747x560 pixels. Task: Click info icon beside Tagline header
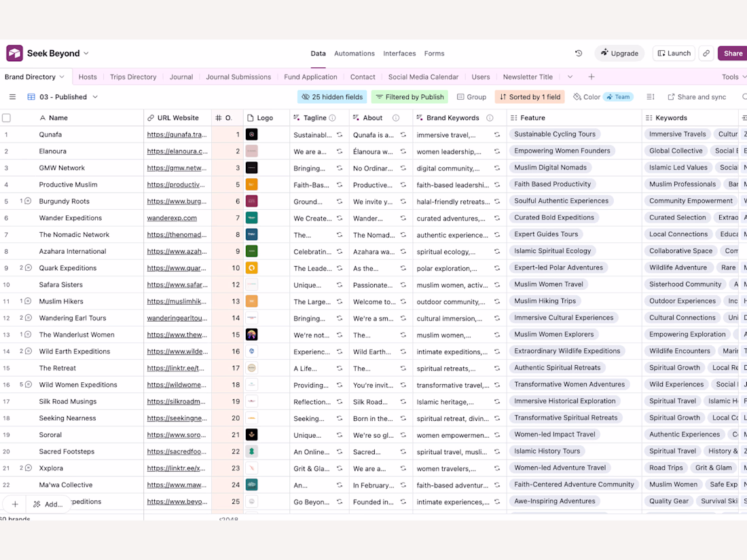pos(333,117)
